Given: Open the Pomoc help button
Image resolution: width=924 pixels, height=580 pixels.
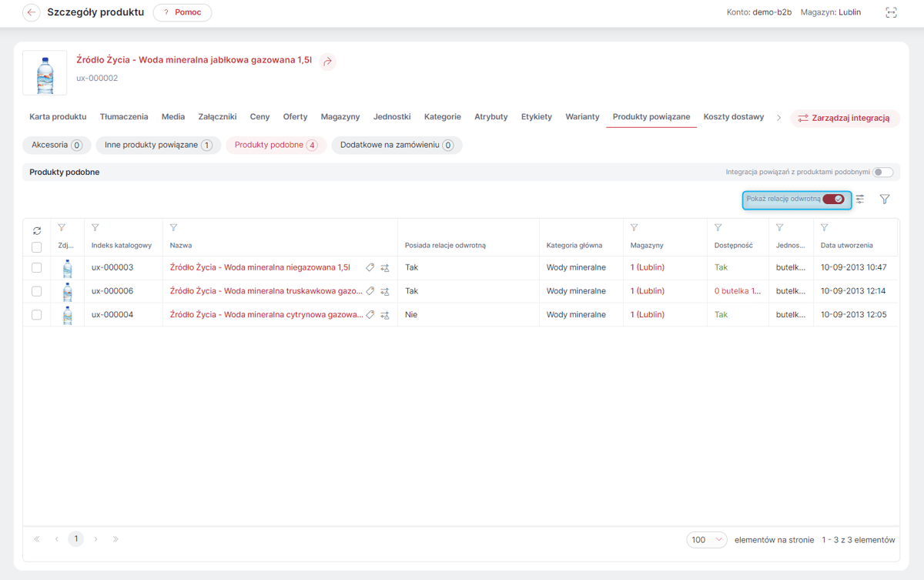Looking at the screenshot, I should coord(182,12).
